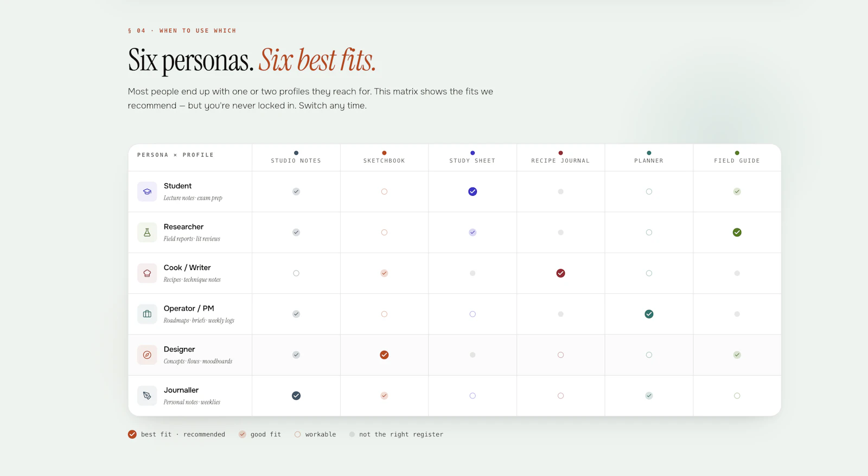This screenshot has height=476, width=868.
Task: Click the 'workable' legend label
Action: click(321, 435)
